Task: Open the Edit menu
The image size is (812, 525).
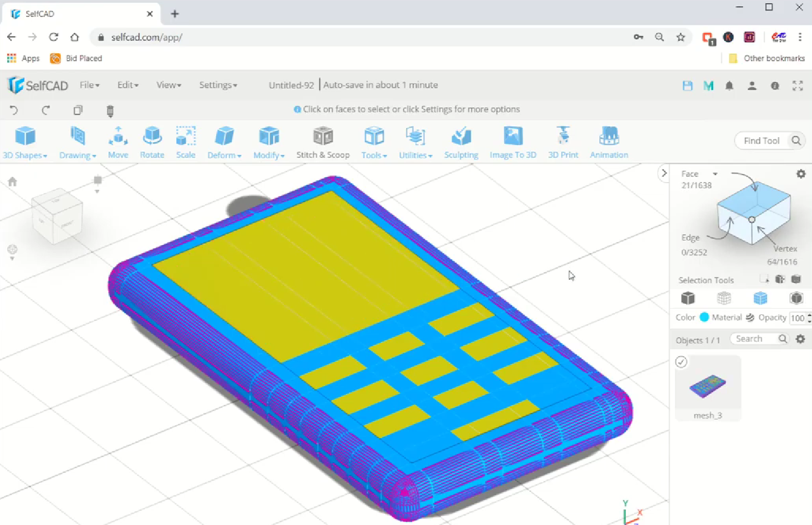Action: point(128,85)
